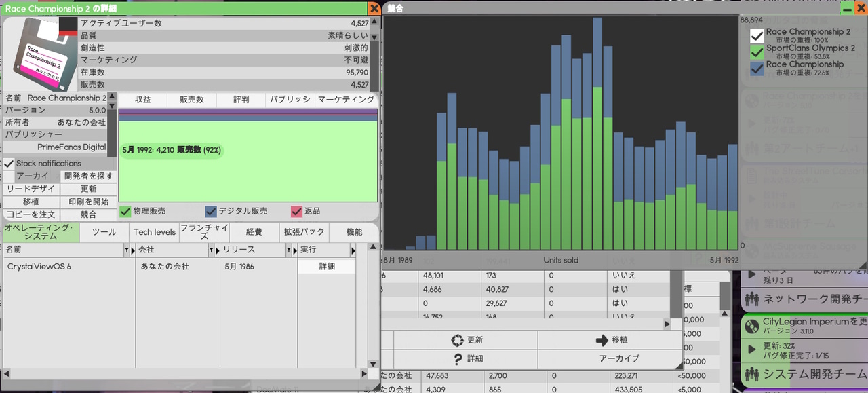Uncheck the 返品 series checkbox

click(296, 211)
